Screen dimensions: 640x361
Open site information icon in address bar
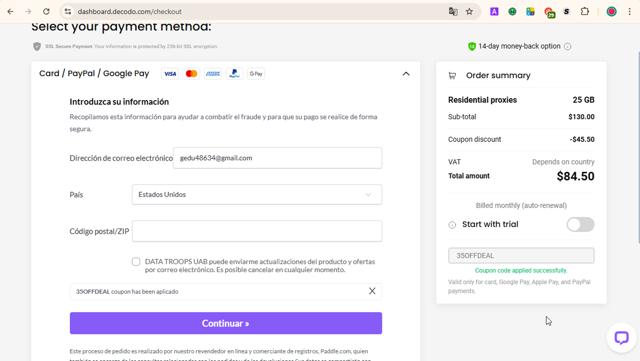coord(68,11)
